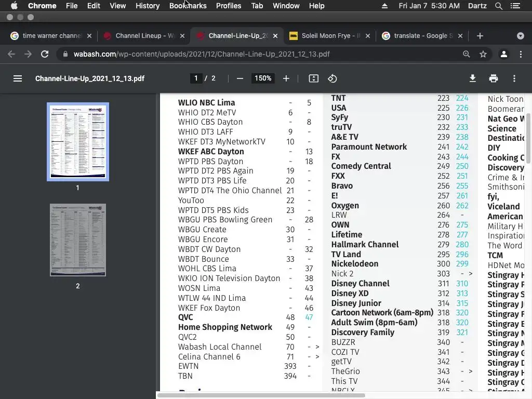Image resolution: width=532 pixels, height=399 pixels.
Task: Open the Profiles menu
Action: tap(229, 6)
